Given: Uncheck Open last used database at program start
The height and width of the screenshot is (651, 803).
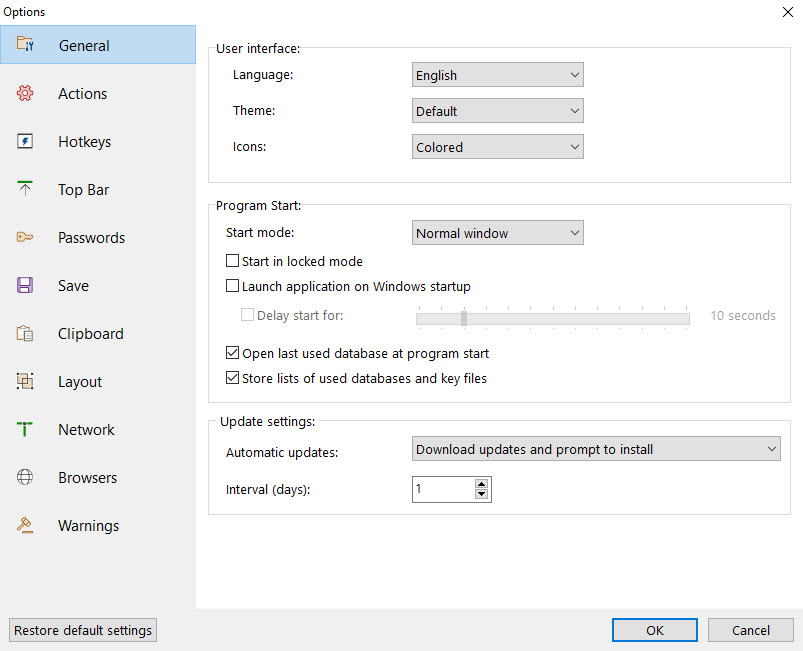Looking at the screenshot, I should tap(233, 352).
